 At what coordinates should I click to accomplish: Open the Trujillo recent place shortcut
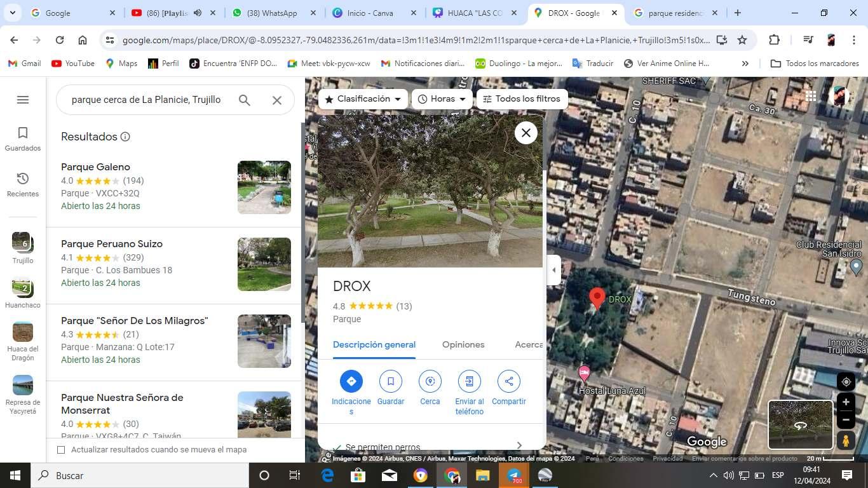[23, 248]
